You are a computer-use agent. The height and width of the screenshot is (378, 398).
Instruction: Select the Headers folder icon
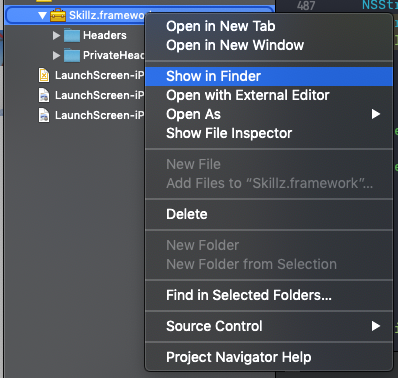click(x=72, y=35)
